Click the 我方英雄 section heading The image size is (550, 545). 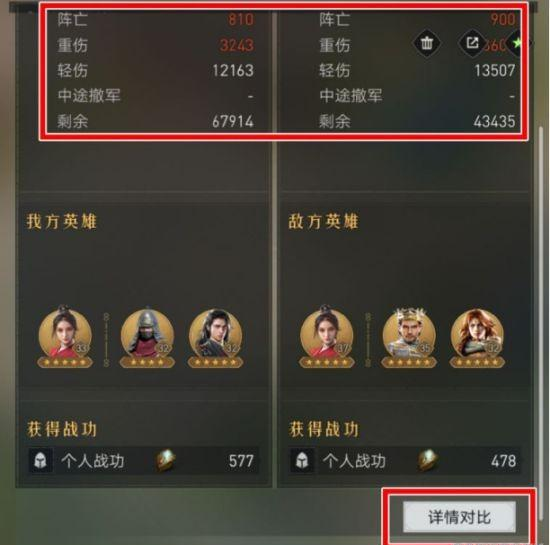tap(61, 222)
